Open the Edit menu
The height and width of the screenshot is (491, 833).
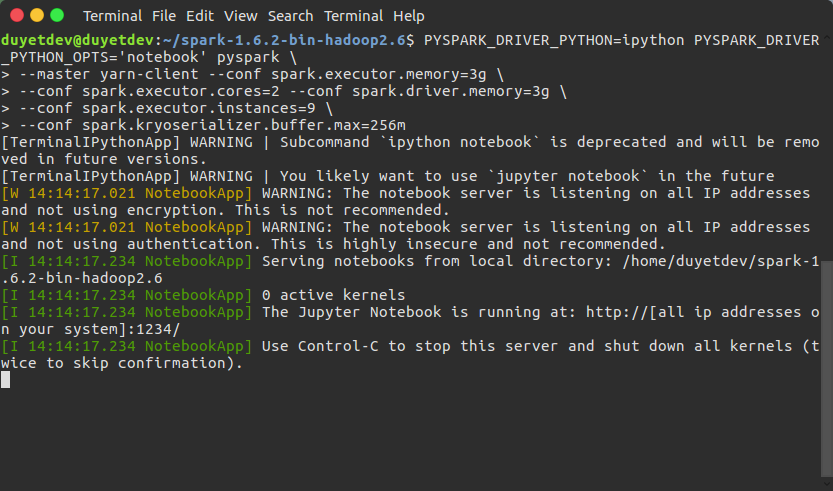pos(200,16)
